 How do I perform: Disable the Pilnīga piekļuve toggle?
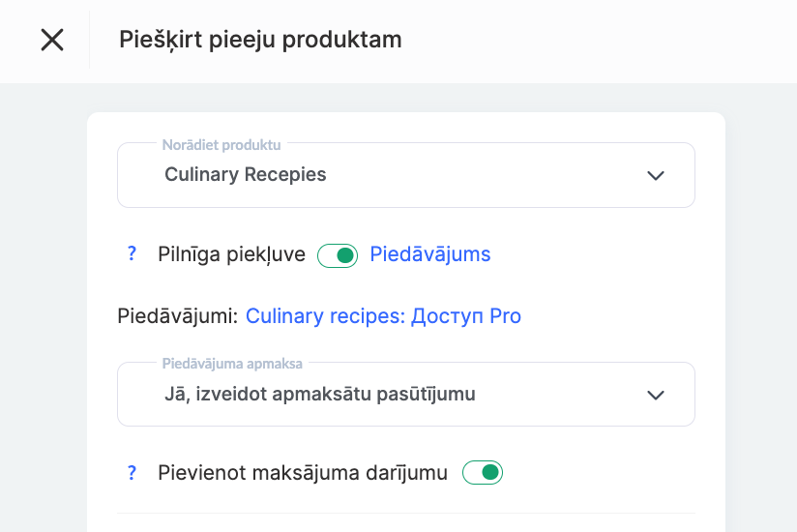338,255
